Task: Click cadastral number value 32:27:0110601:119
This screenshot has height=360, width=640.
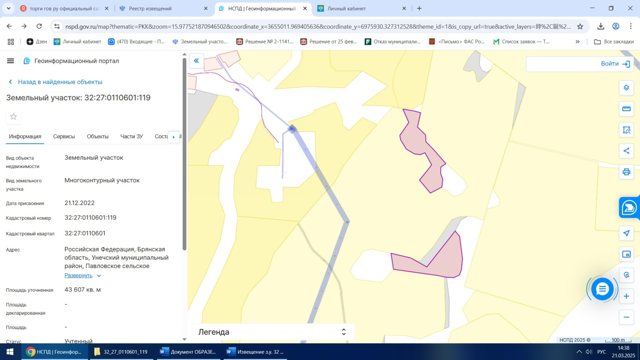Action: point(90,218)
